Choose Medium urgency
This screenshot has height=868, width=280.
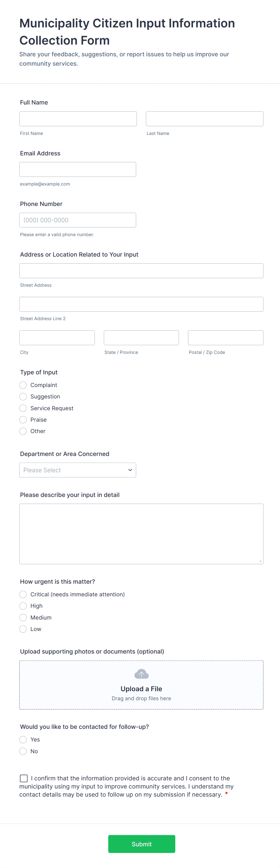click(x=23, y=617)
